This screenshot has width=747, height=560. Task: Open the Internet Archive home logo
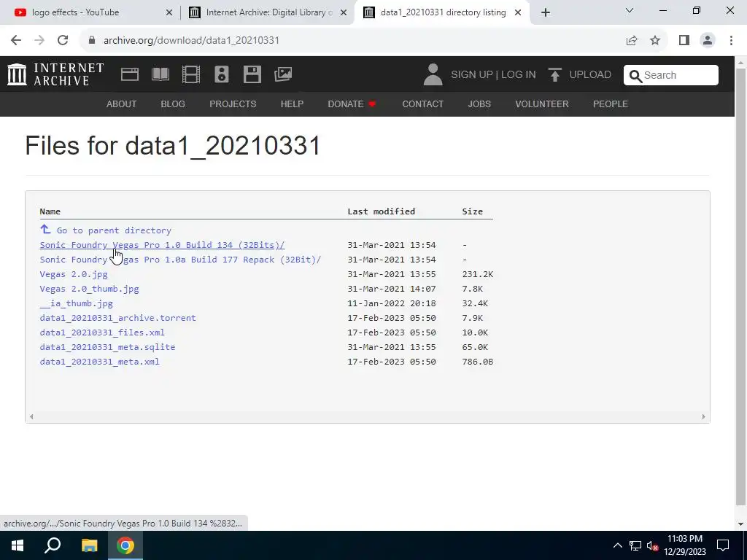point(55,74)
